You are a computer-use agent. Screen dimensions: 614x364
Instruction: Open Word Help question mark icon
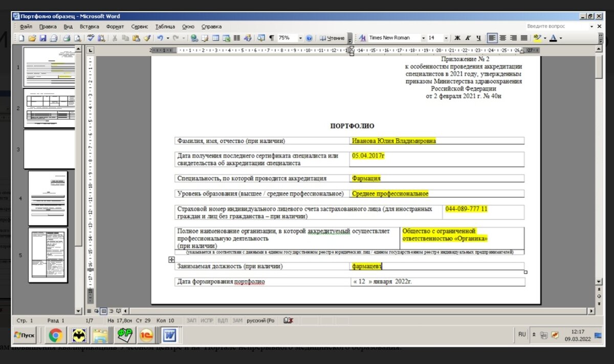[309, 38]
